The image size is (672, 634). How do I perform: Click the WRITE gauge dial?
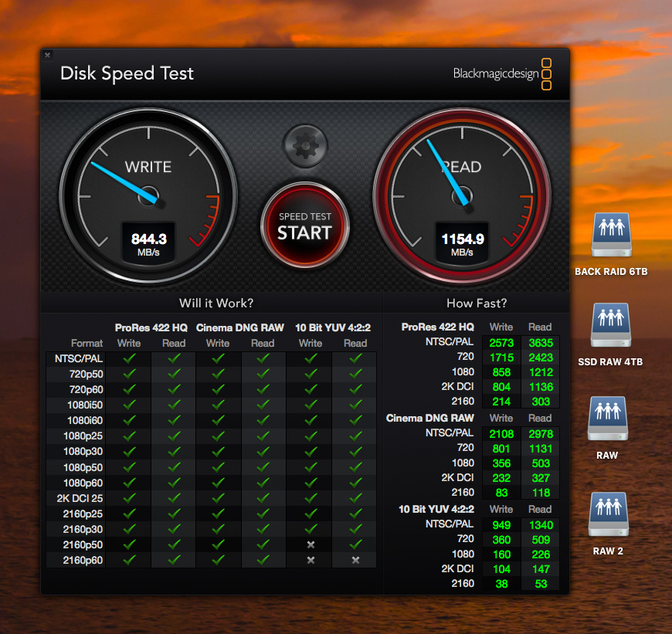[x=148, y=196]
